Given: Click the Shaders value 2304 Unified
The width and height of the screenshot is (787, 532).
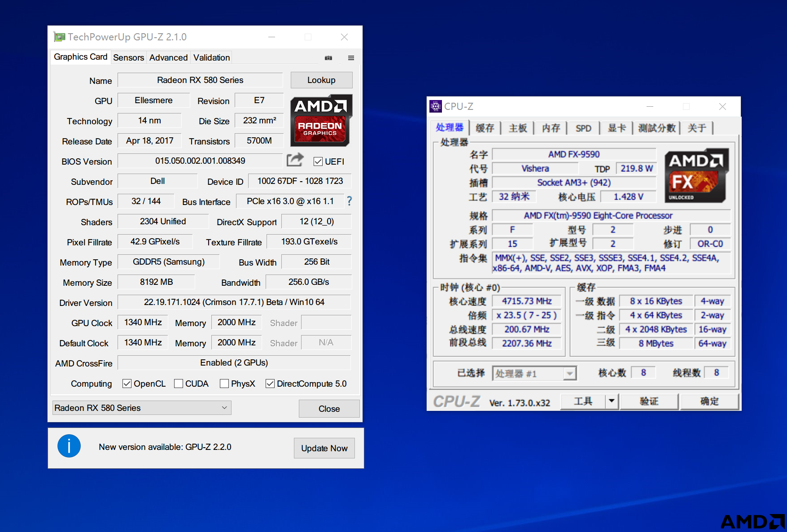Looking at the screenshot, I should pos(163,221).
